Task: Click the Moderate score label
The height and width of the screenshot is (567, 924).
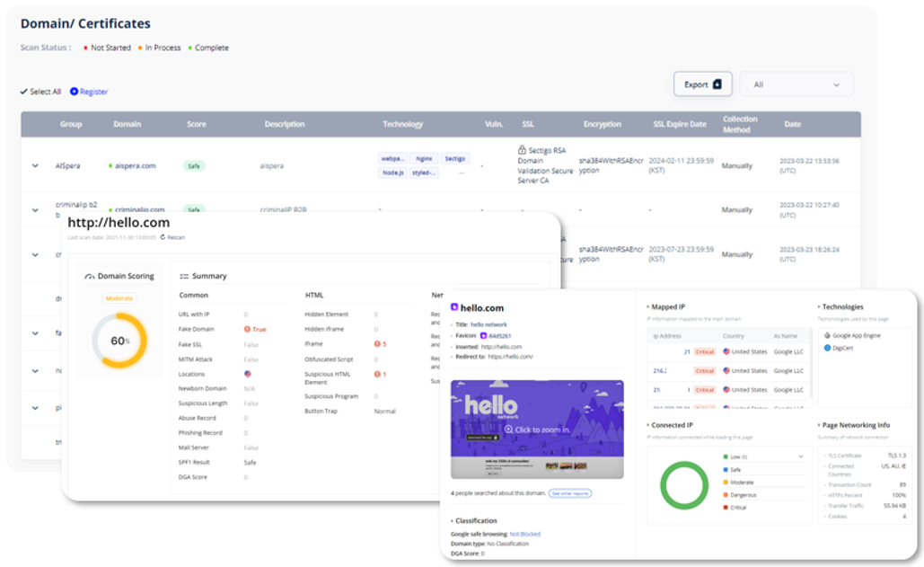Action: click(x=119, y=298)
